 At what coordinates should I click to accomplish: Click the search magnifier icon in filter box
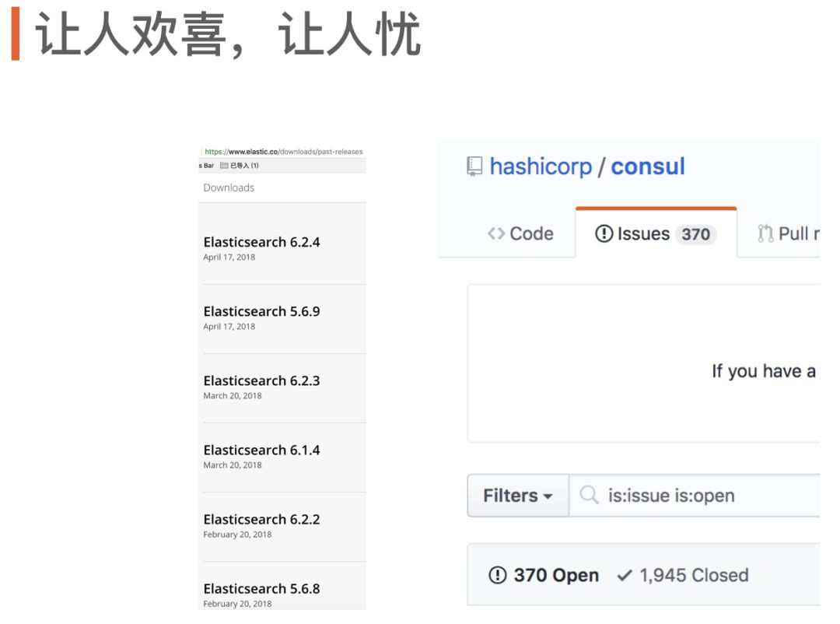(589, 494)
